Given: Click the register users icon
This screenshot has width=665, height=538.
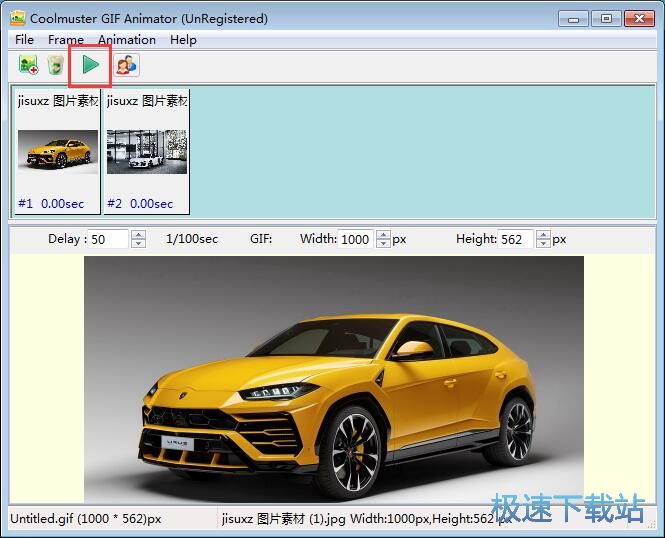Looking at the screenshot, I should point(126,66).
